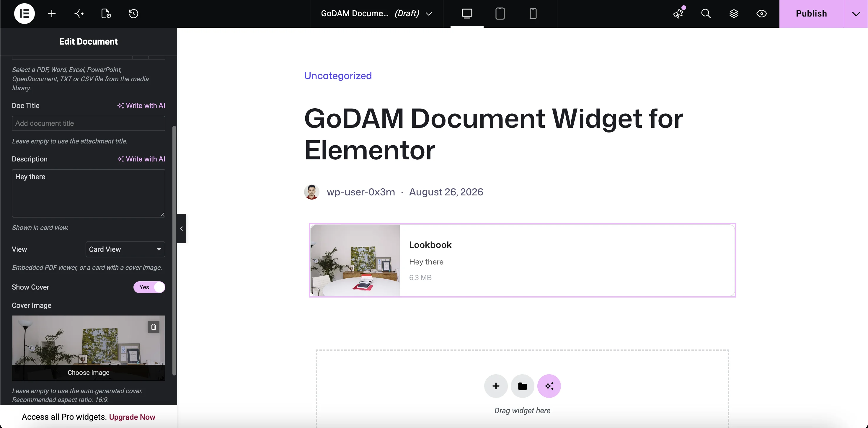Screen dimensions: 868x428
Task: Focus the Add document title field
Action: coord(89,123)
